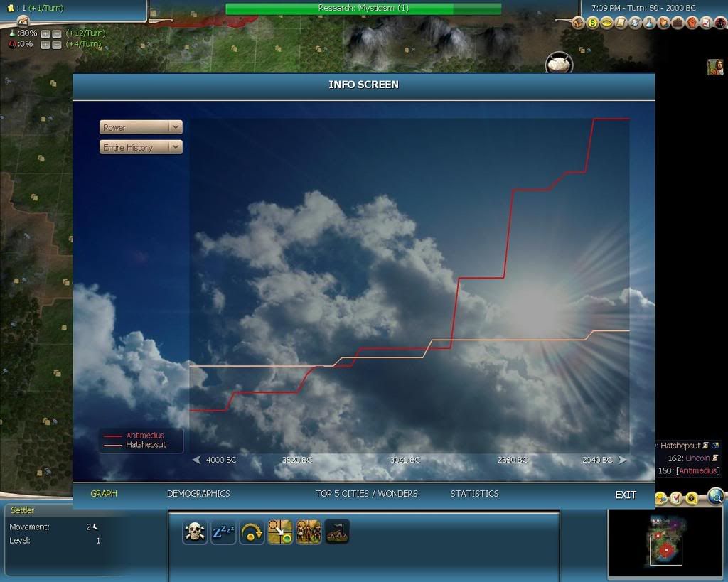The image size is (728, 582).
Task: Switch to the DEMOGRAPHICS tab
Action: pos(198,494)
